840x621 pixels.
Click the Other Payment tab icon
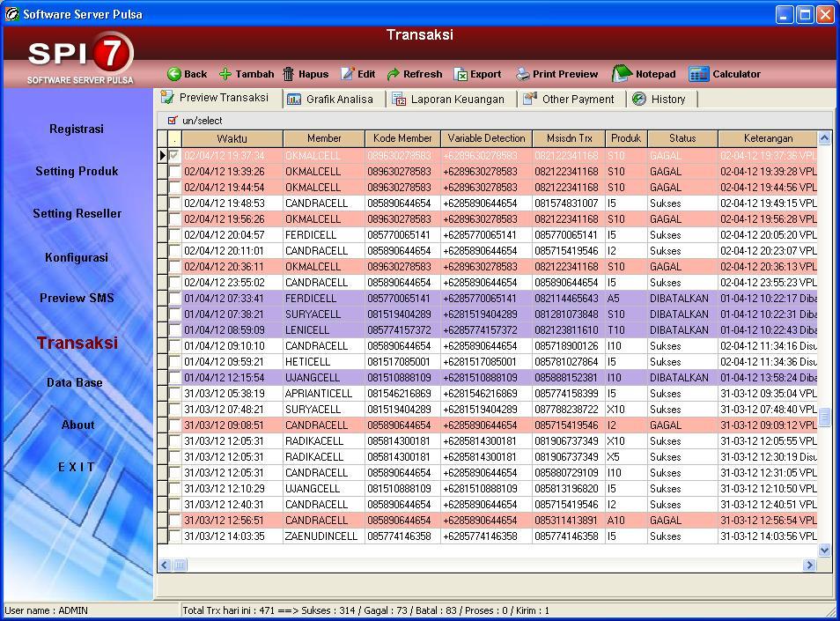click(x=530, y=99)
